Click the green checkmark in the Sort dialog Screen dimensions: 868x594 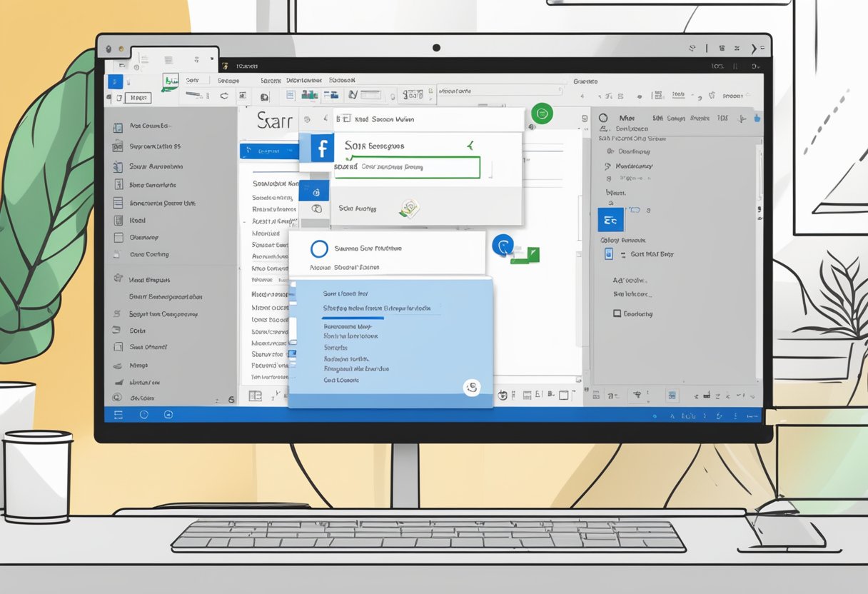pos(470,145)
